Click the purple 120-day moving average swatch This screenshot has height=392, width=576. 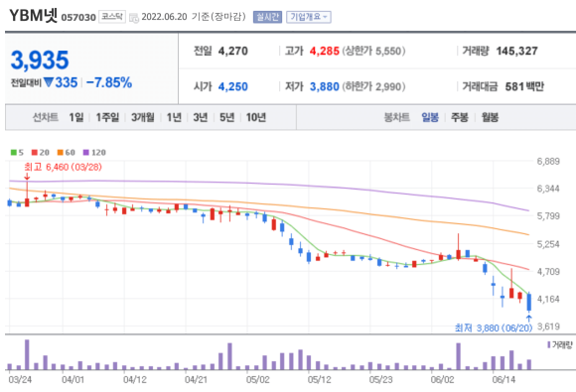coord(86,152)
